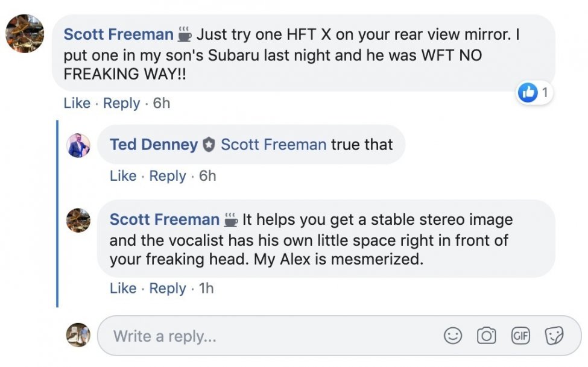Image resolution: width=588 pixels, height=367 pixels.
Task: Click Ted Denney's profile picture
Action: [x=78, y=145]
